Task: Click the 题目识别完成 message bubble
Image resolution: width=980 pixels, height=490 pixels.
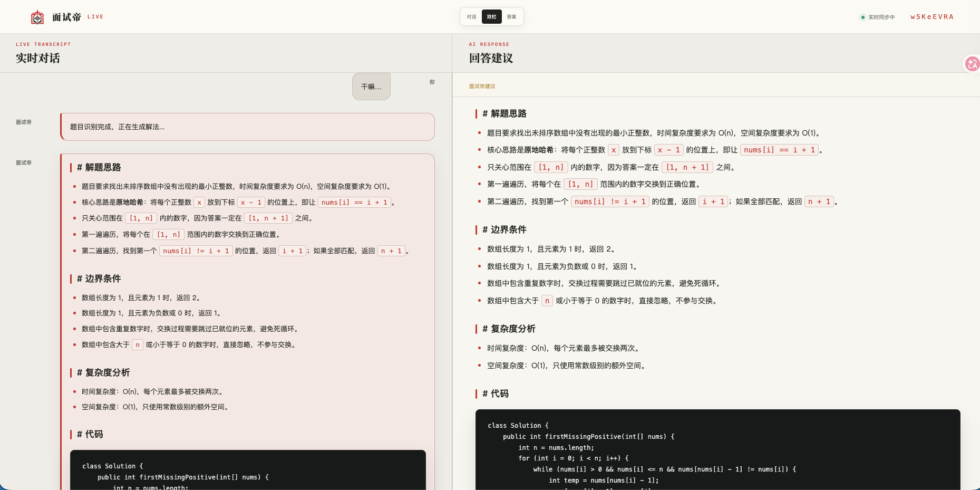Action: pyautogui.click(x=248, y=127)
